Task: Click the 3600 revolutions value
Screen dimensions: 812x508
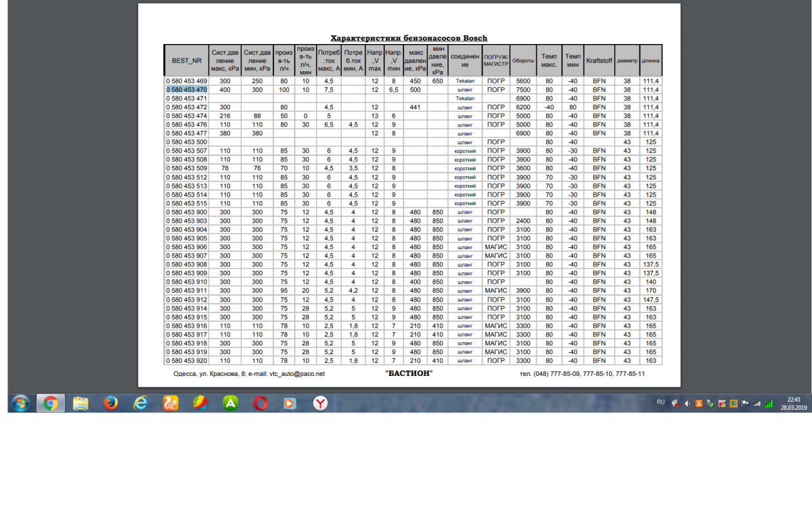Action: (x=523, y=168)
